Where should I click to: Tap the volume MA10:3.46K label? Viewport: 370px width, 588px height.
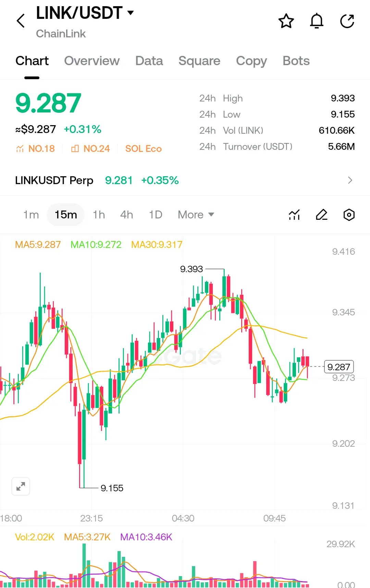click(x=146, y=537)
